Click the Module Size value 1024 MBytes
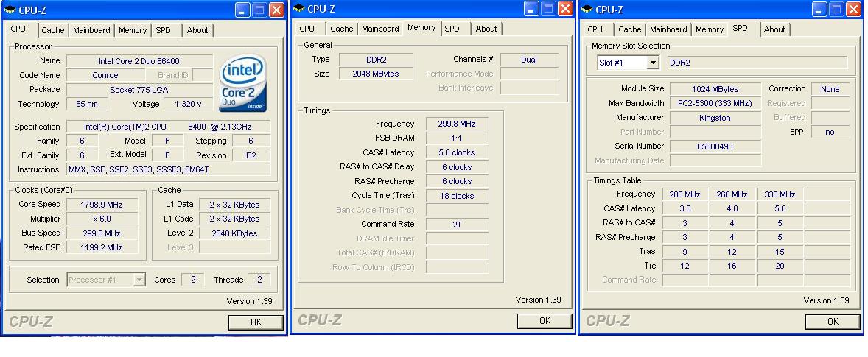 [x=715, y=89]
